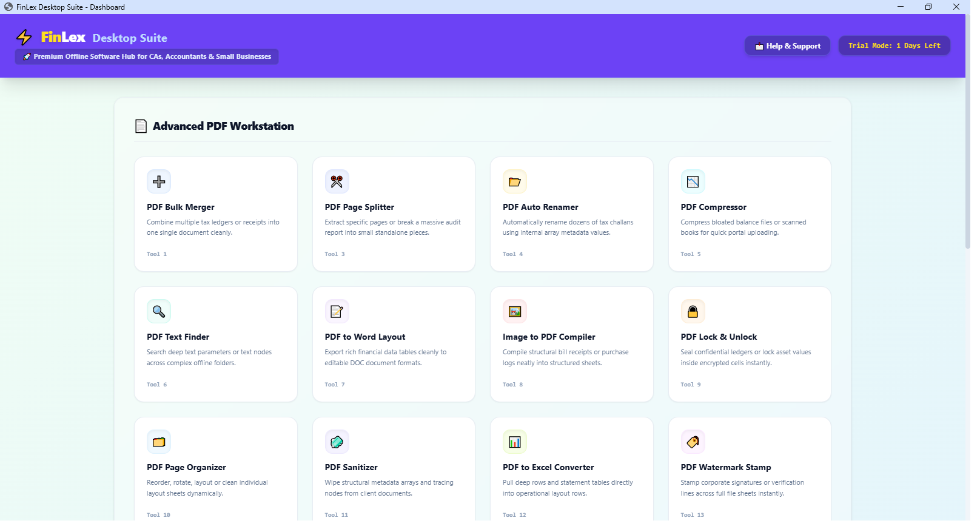
Task: Click the PDF Page Splitter scissors icon
Action: [x=337, y=181]
